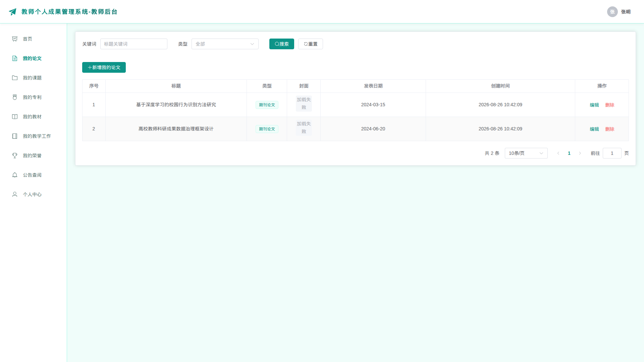Go to next page arrow

click(580, 153)
